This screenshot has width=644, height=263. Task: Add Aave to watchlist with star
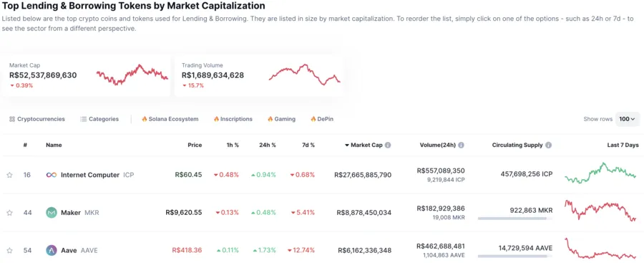(9, 250)
